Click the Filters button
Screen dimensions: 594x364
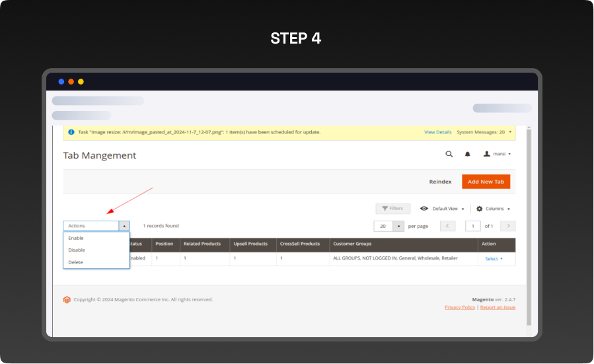392,209
